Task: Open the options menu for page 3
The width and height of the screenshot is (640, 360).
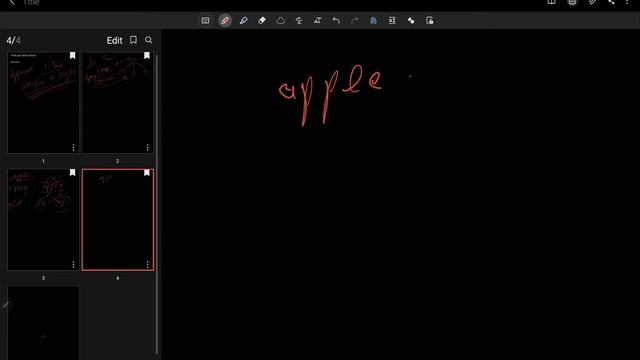Action: [x=73, y=264]
